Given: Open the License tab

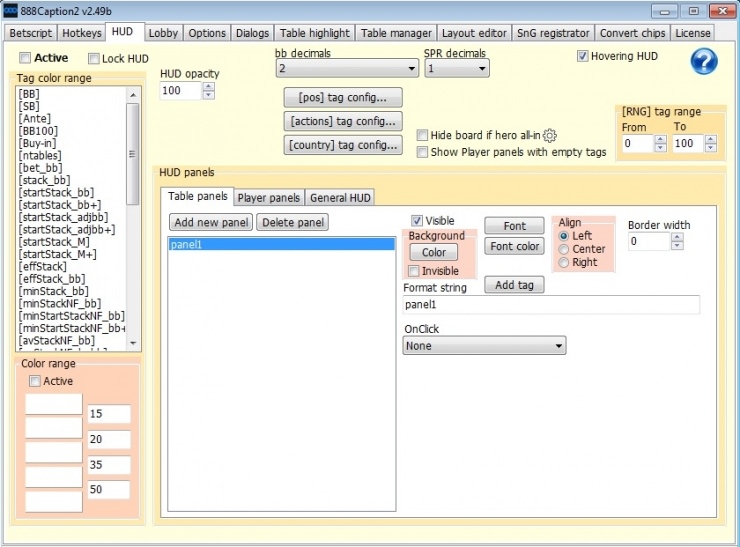Looking at the screenshot, I should coord(692,33).
